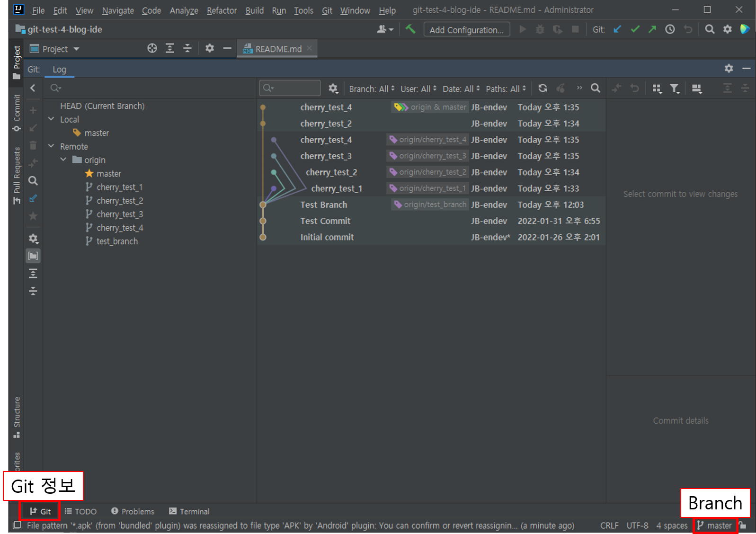Viewport: 756px width, 534px height.
Task: Open the Structure side tool window
Action: [x=17, y=417]
